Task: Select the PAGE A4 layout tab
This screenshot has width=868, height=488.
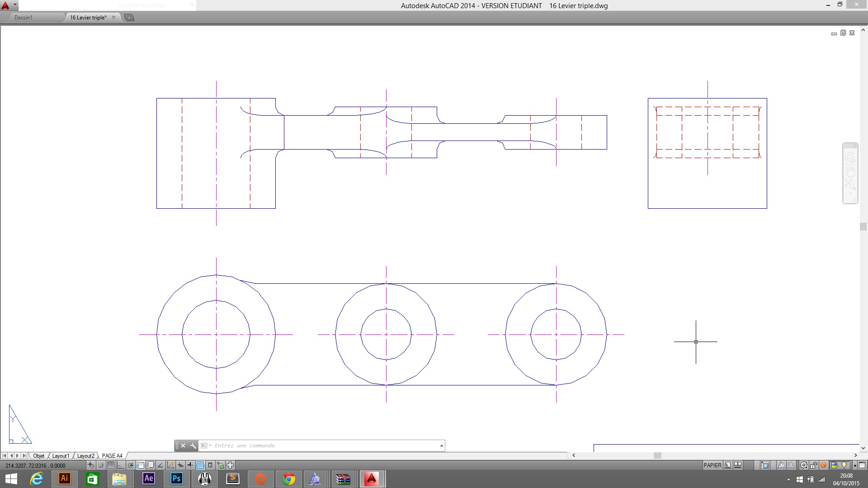Action: point(112,455)
